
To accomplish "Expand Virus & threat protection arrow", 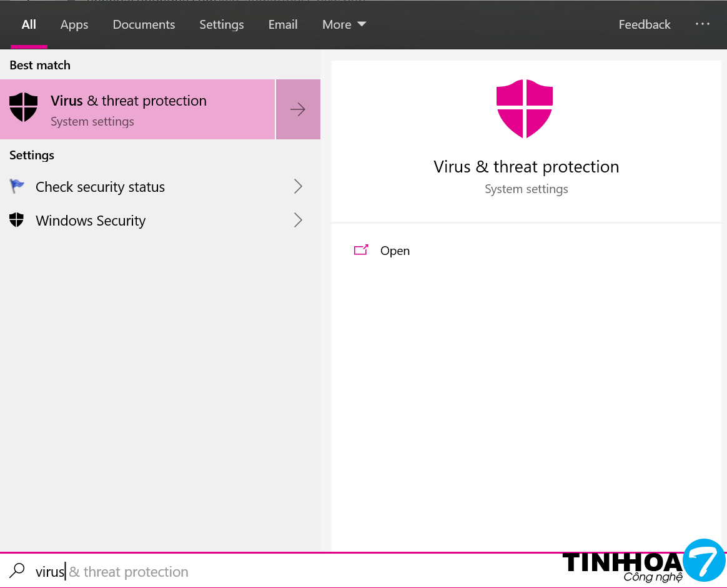I will [x=298, y=109].
